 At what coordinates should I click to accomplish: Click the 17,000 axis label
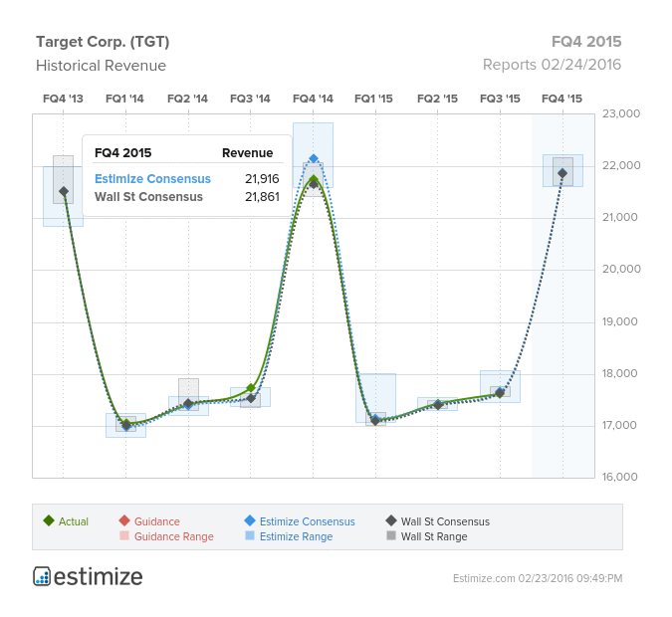pyautogui.click(x=619, y=425)
